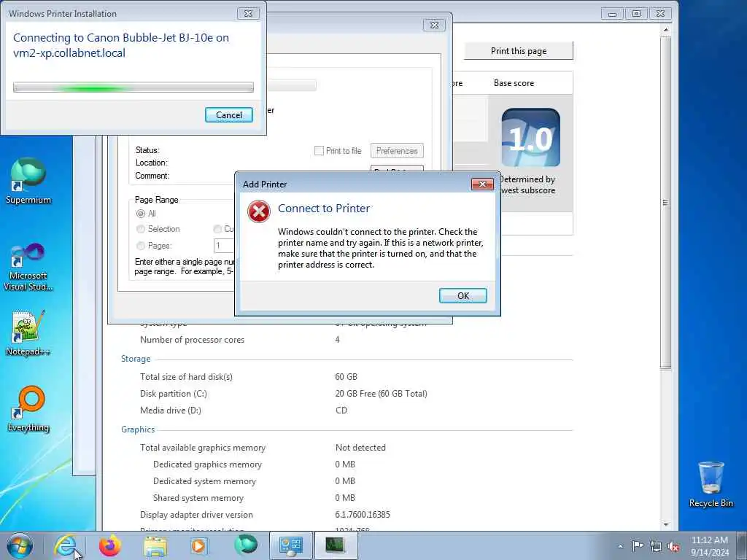Open the Recycle Bin
The image size is (747, 560).
pyautogui.click(x=711, y=484)
